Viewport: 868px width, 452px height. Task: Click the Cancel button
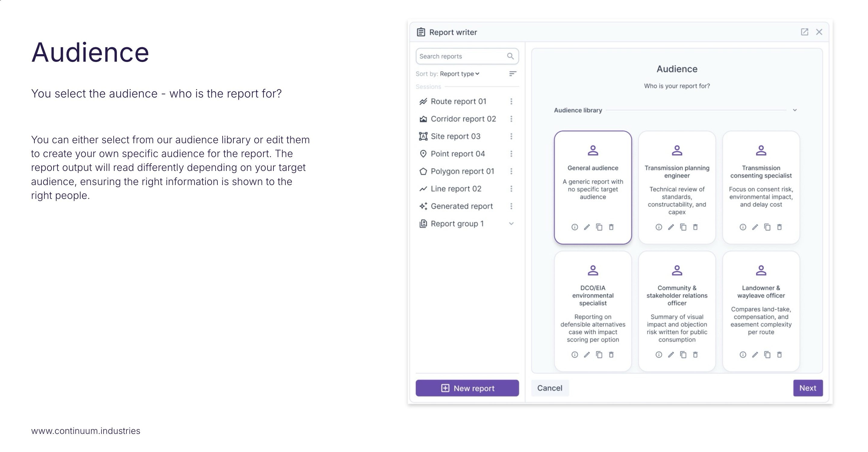[550, 388]
